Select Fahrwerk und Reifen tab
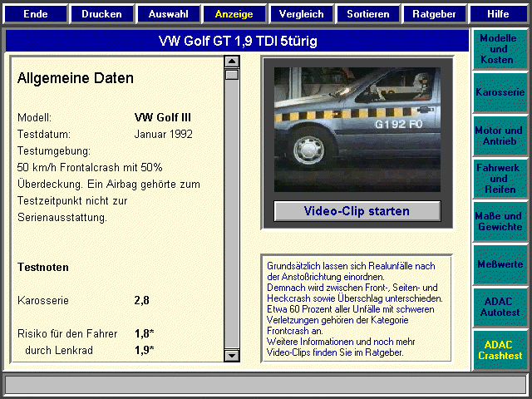This screenshot has width=532, height=399. tap(499, 179)
